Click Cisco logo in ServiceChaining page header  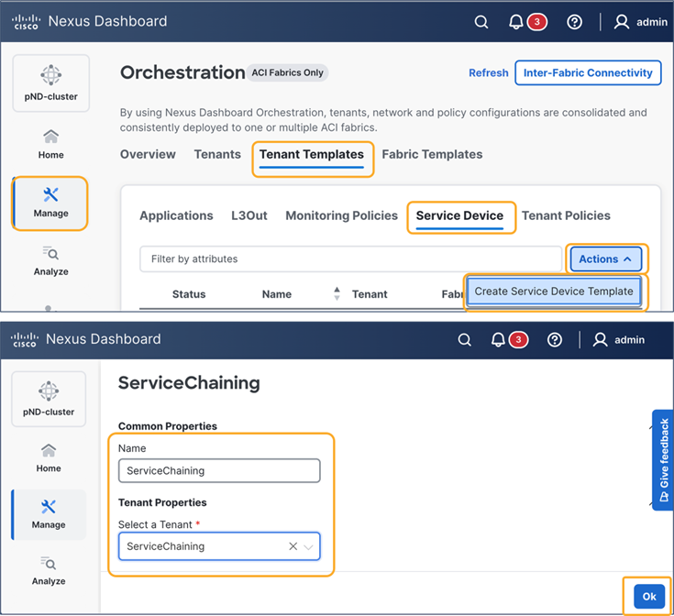(25, 339)
